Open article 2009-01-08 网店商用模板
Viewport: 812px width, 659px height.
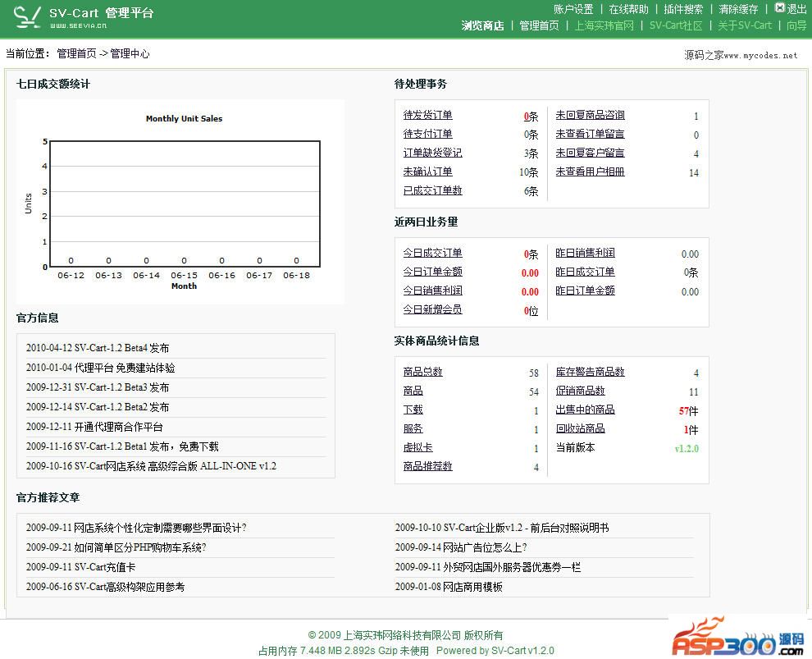pos(449,587)
